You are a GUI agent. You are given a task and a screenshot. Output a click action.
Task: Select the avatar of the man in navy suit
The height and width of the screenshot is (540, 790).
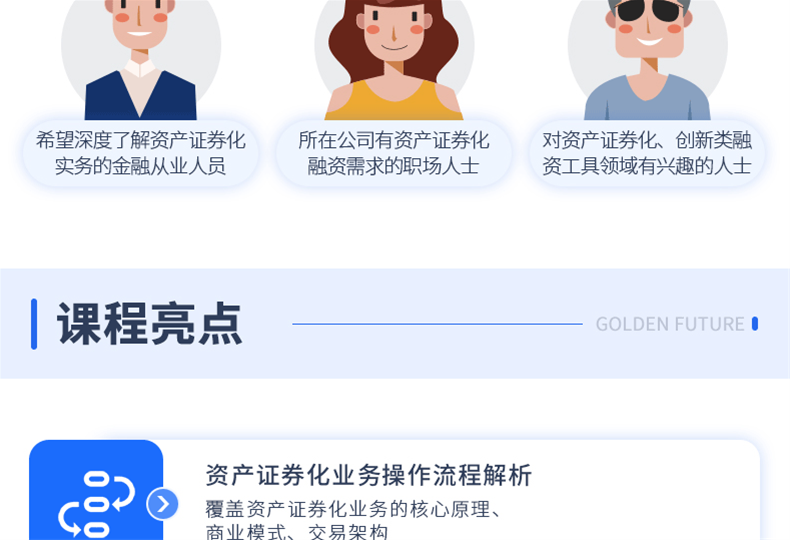click(141, 60)
